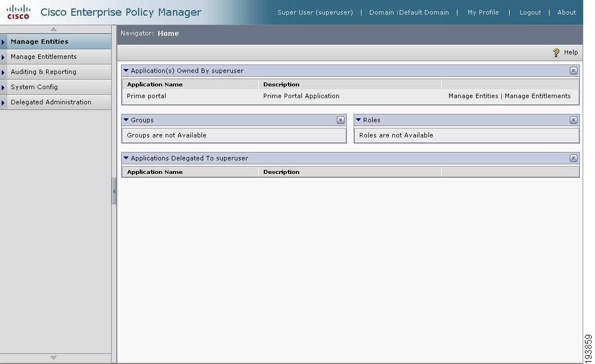Screen dimensions: 595x364
Task: Click Application Name header in owned applications table
Action: tap(155, 84)
